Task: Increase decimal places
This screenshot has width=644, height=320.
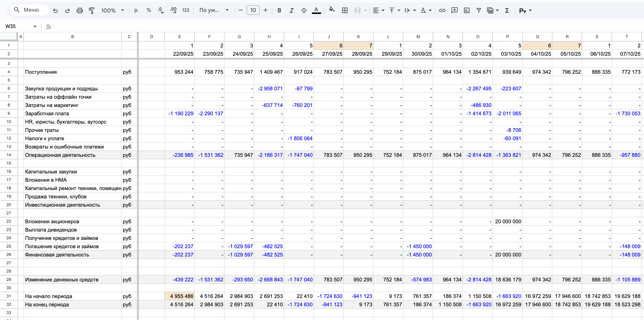Action: 173,11
